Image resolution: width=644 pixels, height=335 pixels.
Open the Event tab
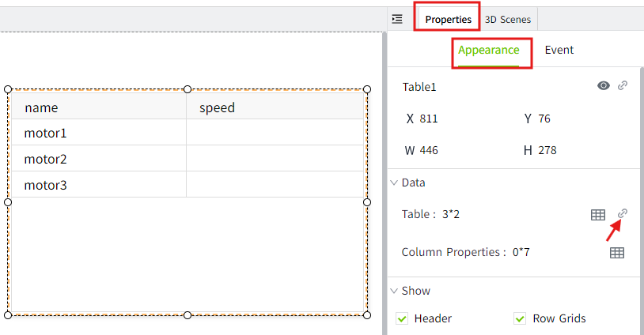coord(559,50)
